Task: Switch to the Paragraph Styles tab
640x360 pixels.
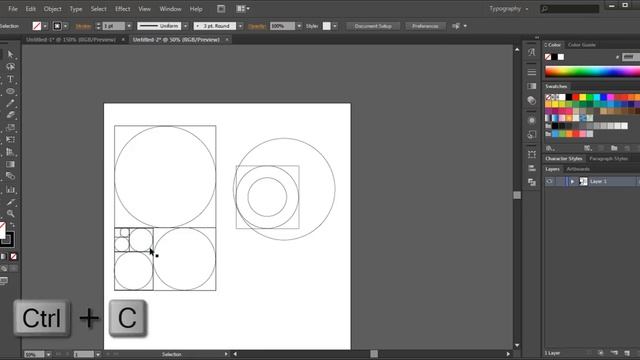Action: coord(608,158)
